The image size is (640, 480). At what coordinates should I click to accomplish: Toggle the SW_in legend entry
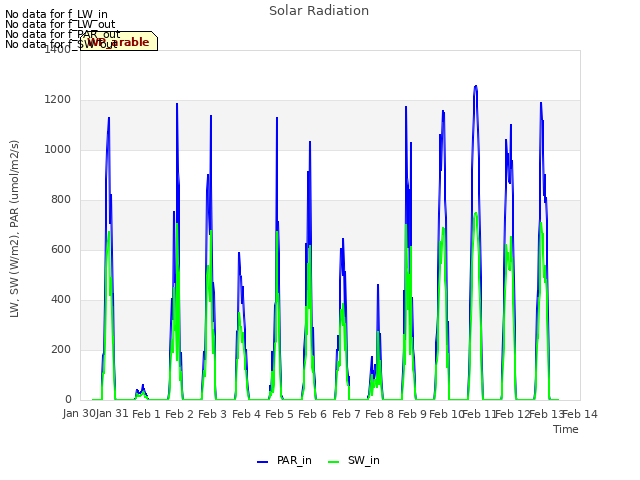354,460
